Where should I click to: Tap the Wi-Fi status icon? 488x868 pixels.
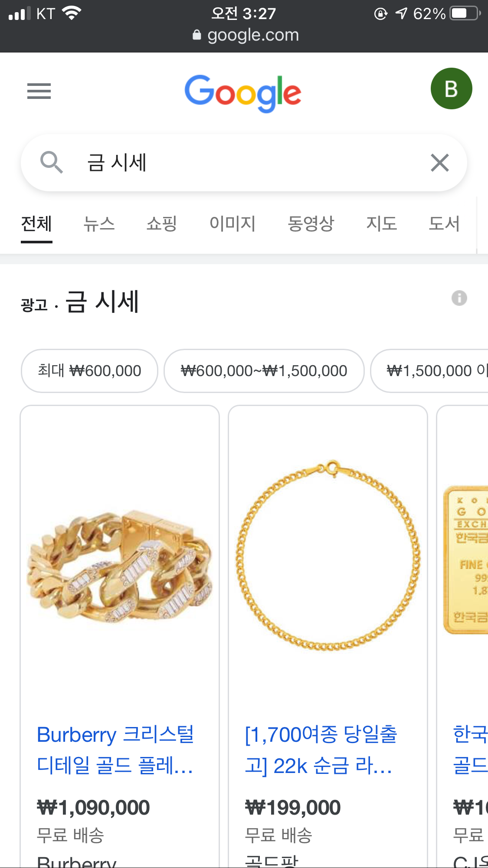point(72,13)
